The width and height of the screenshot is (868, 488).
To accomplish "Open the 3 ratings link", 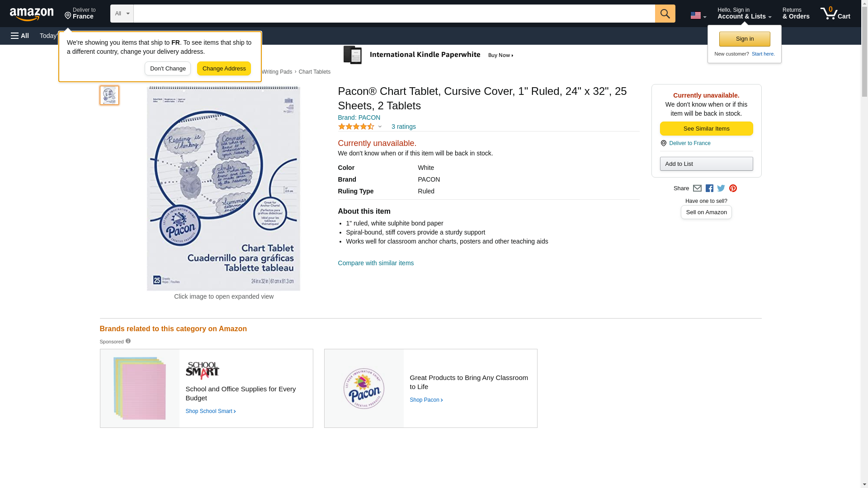I will [403, 127].
